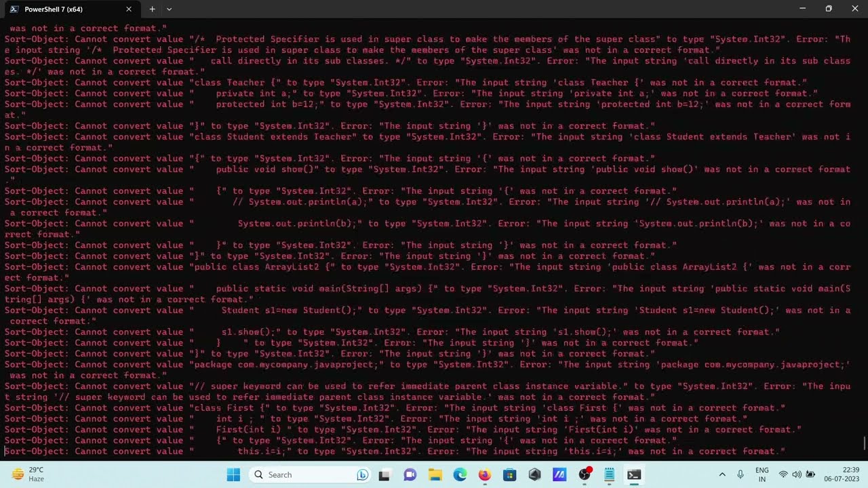The image size is (868, 488).
Task: Click the error line mentioning 'public static void main(String[] args)'
Action: click(427, 294)
